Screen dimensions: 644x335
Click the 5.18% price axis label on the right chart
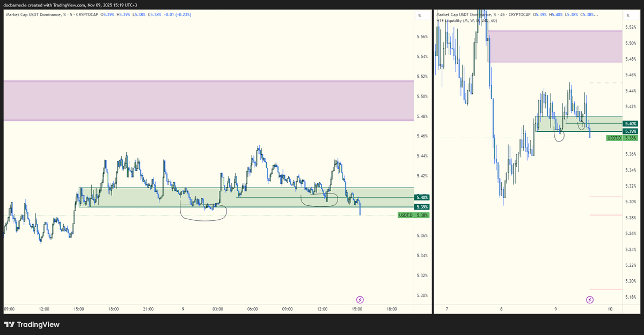click(631, 297)
